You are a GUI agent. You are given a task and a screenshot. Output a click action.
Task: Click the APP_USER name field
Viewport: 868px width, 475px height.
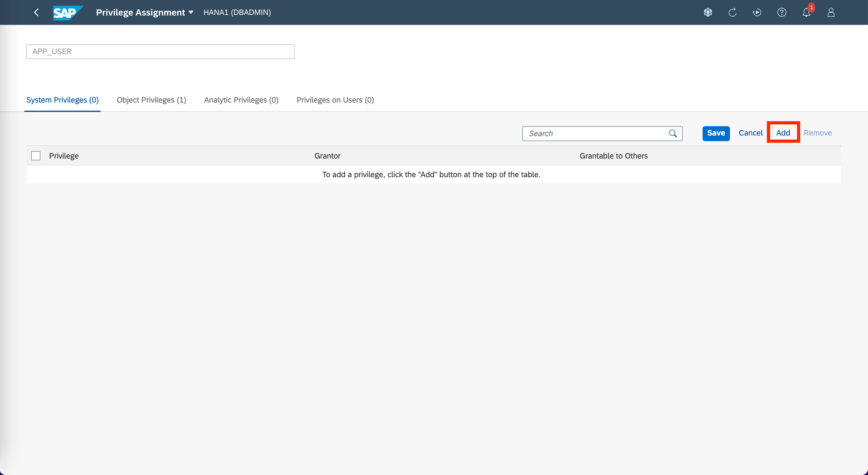click(160, 52)
